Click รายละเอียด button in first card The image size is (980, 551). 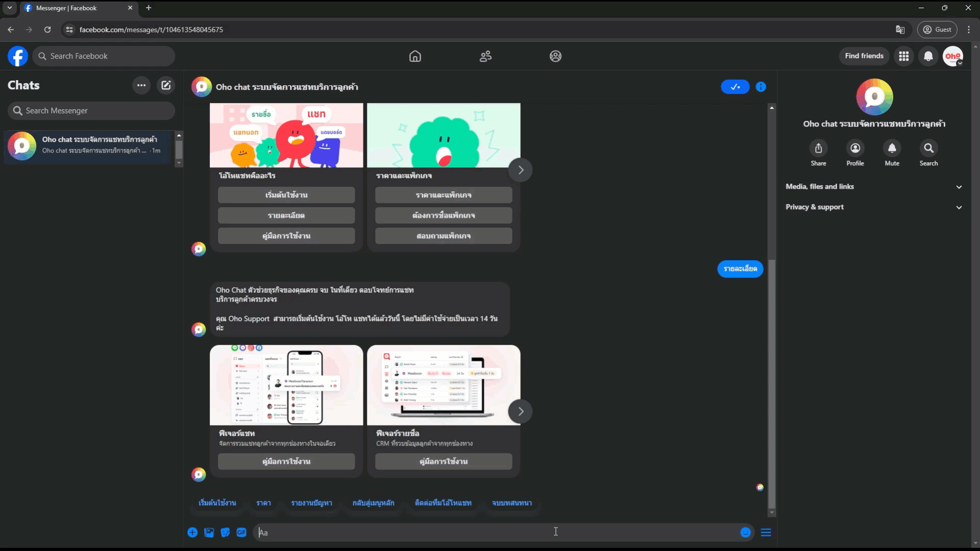point(286,215)
